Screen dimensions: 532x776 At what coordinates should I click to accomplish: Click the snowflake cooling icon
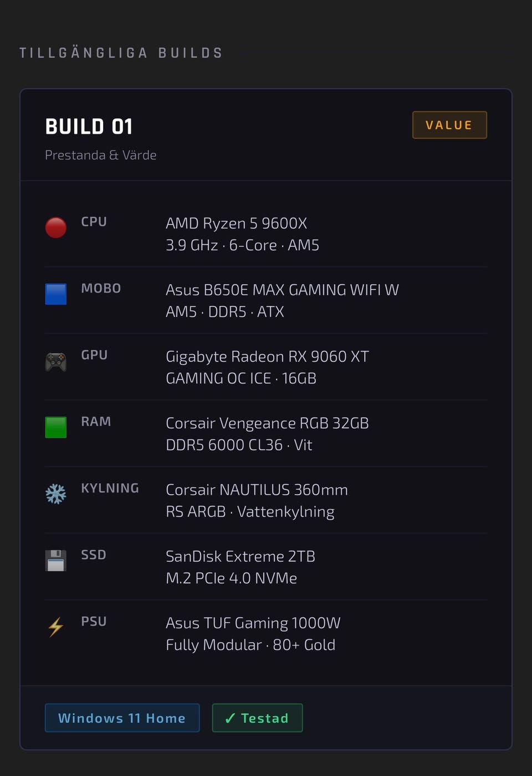point(56,494)
